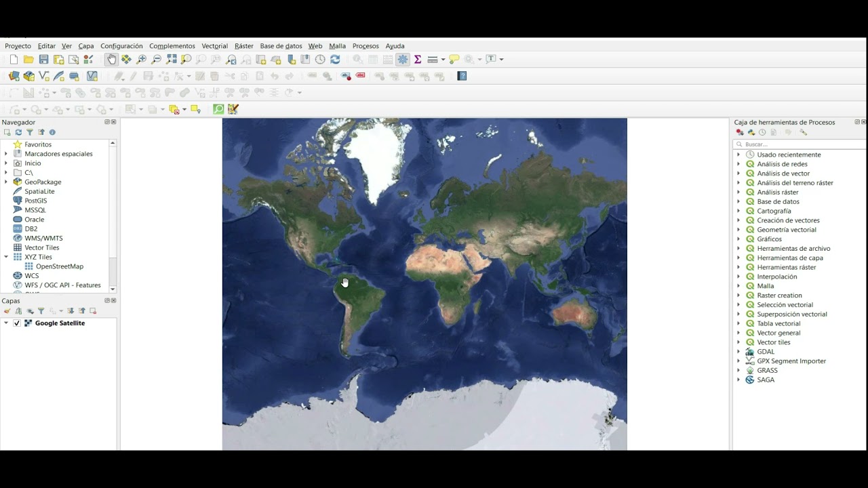The width and height of the screenshot is (868, 488).
Task: Collapse the XYZ Tiles tree node
Action: tap(6, 257)
